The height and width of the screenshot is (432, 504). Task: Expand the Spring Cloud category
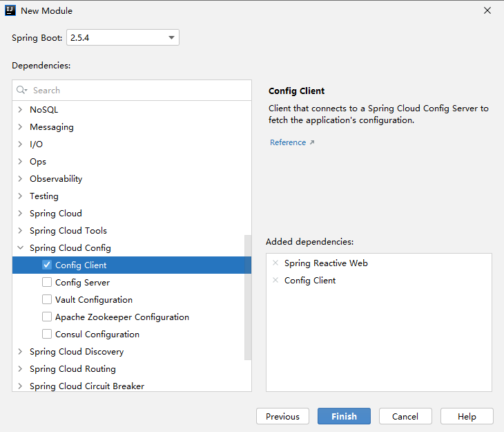(20, 213)
